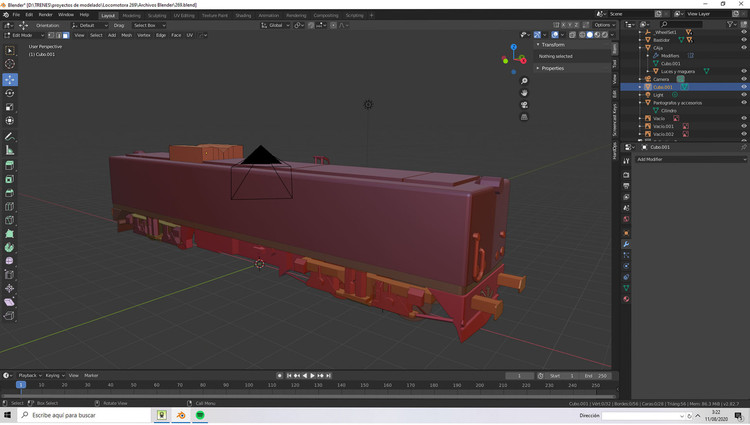Select the Rotate tool
The image size is (750, 425).
[10, 93]
